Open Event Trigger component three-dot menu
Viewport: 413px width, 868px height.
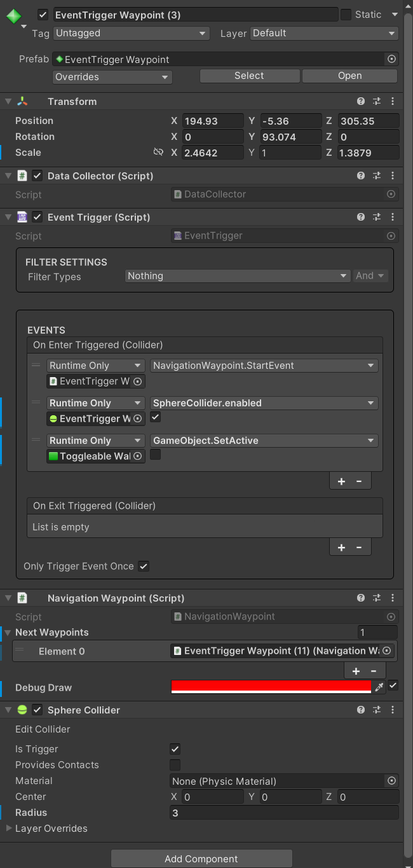[x=392, y=217]
